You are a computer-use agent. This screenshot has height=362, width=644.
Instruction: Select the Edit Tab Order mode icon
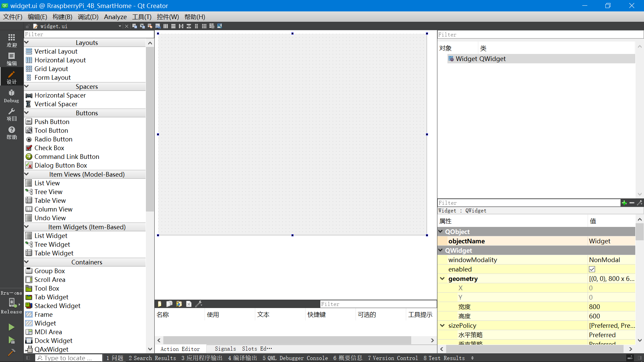[158, 26]
